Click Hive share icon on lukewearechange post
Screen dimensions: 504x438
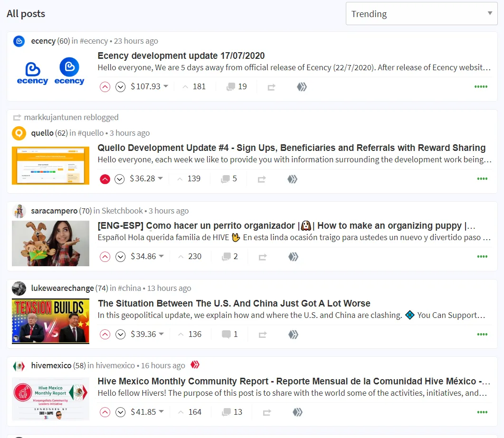pyautogui.click(x=293, y=334)
